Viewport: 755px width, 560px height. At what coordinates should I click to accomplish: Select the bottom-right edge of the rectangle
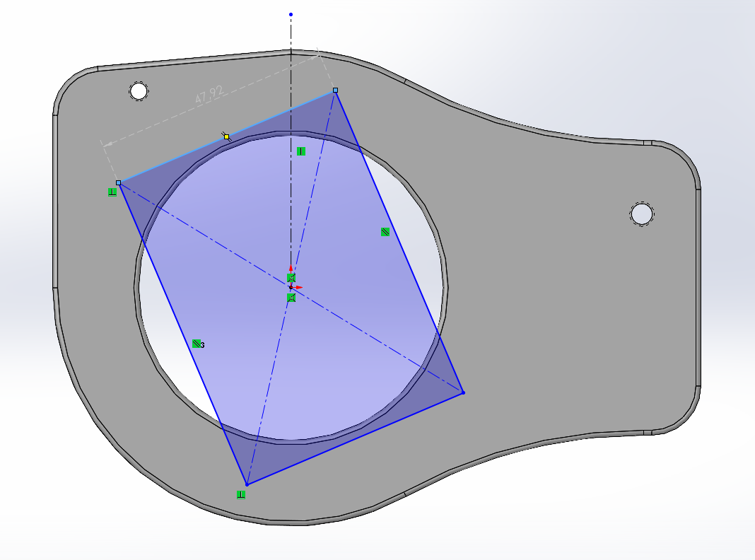353,438
